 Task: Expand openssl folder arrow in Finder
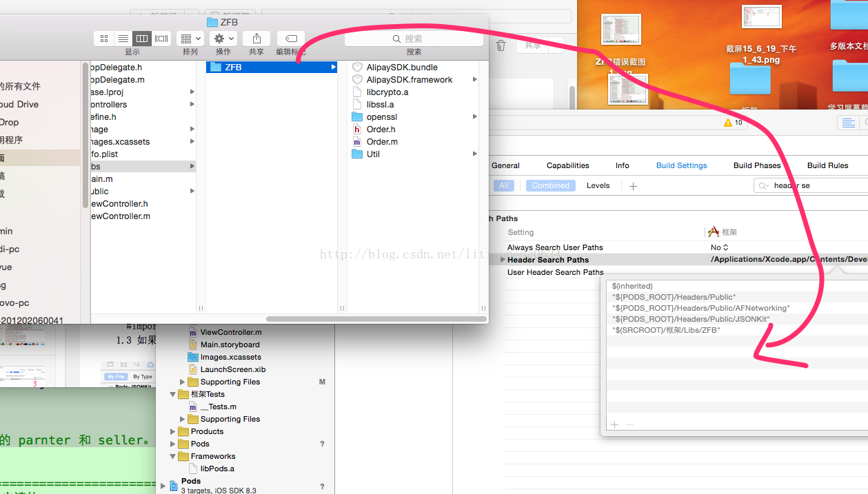coord(474,116)
